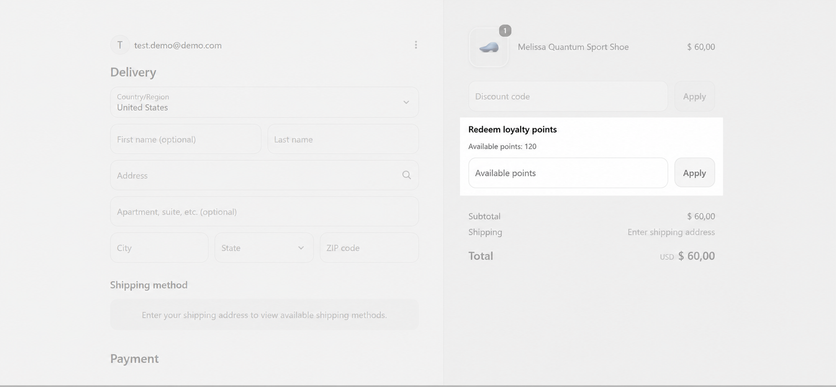Open the three-dot account options menu
This screenshot has width=836, height=387.
[416, 45]
